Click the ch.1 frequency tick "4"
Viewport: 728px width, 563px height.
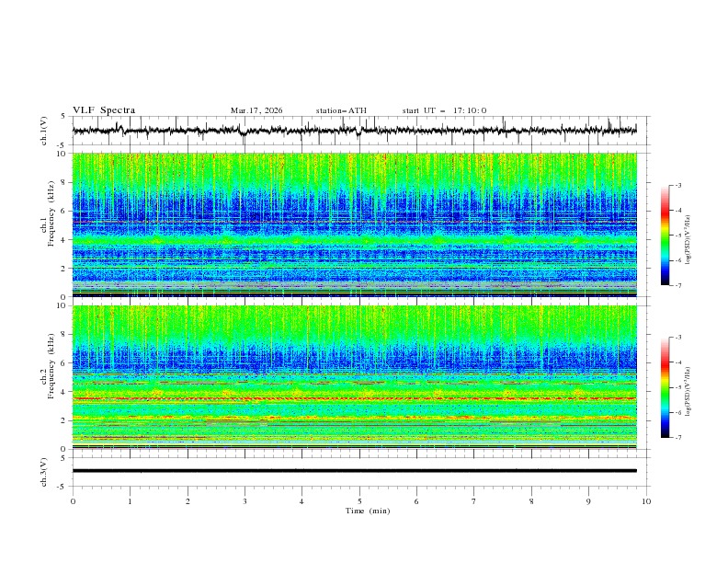pos(65,240)
